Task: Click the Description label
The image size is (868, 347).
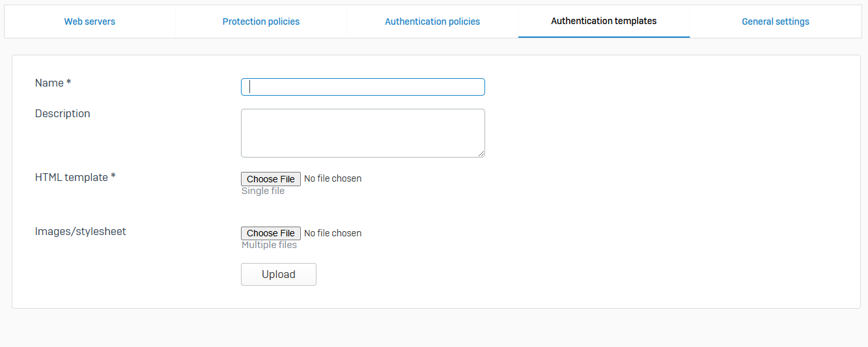Action: pos(63,113)
